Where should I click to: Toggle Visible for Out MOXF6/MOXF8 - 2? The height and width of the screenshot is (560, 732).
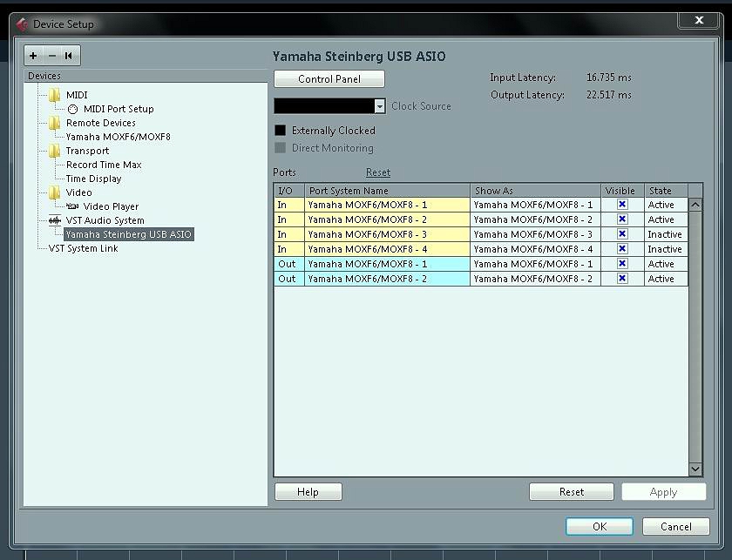(x=622, y=279)
